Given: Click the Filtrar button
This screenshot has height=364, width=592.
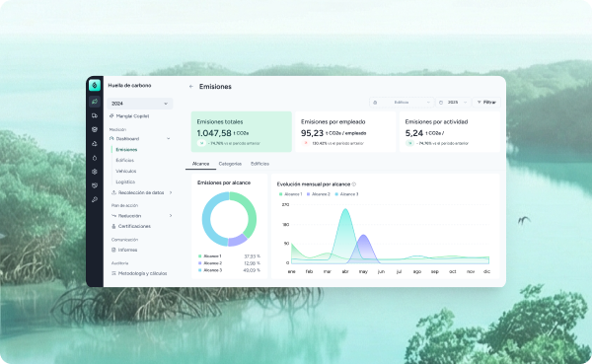Looking at the screenshot, I should pyautogui.click(x=486, y=103).
